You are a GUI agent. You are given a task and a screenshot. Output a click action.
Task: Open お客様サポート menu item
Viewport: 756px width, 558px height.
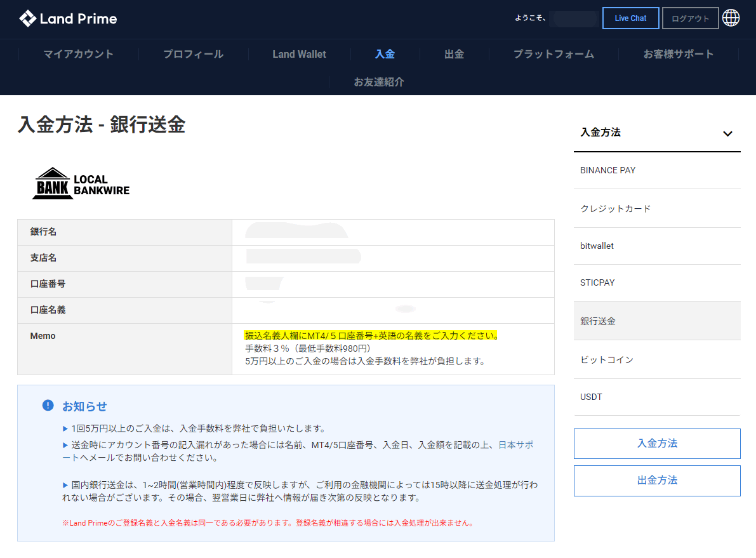pos(679,54)
